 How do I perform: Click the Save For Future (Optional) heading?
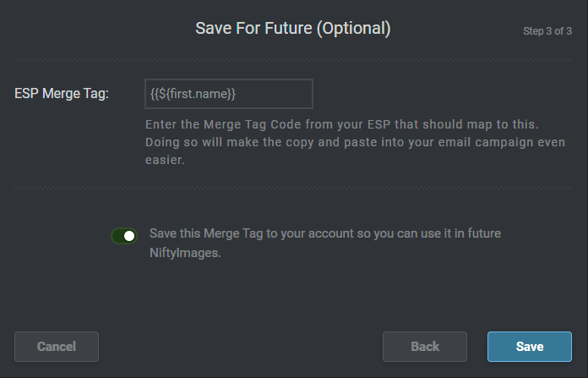(293, 29)
